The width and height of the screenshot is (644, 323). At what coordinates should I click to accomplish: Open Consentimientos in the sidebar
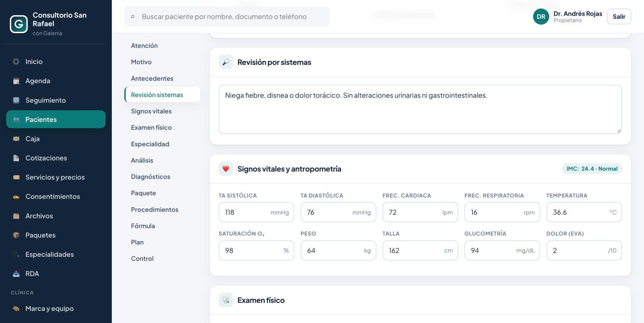tap(56, 196)
